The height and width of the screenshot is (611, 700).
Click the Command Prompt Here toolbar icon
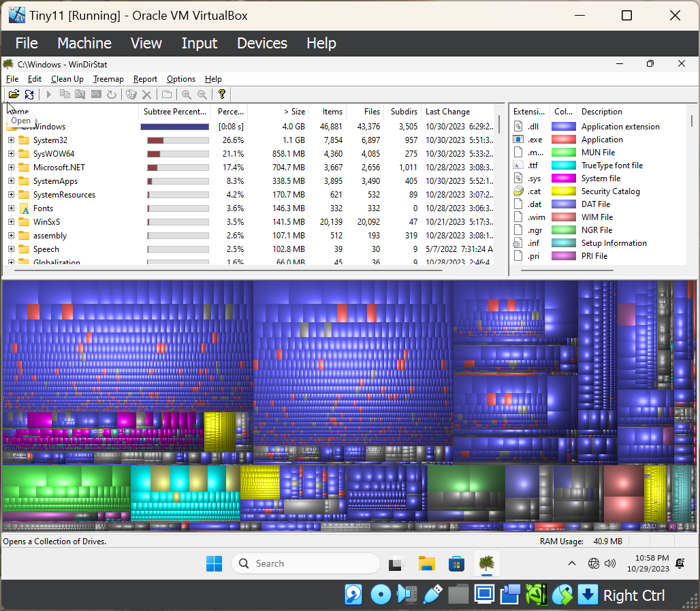pyautogui.click(x=96, y=94)
